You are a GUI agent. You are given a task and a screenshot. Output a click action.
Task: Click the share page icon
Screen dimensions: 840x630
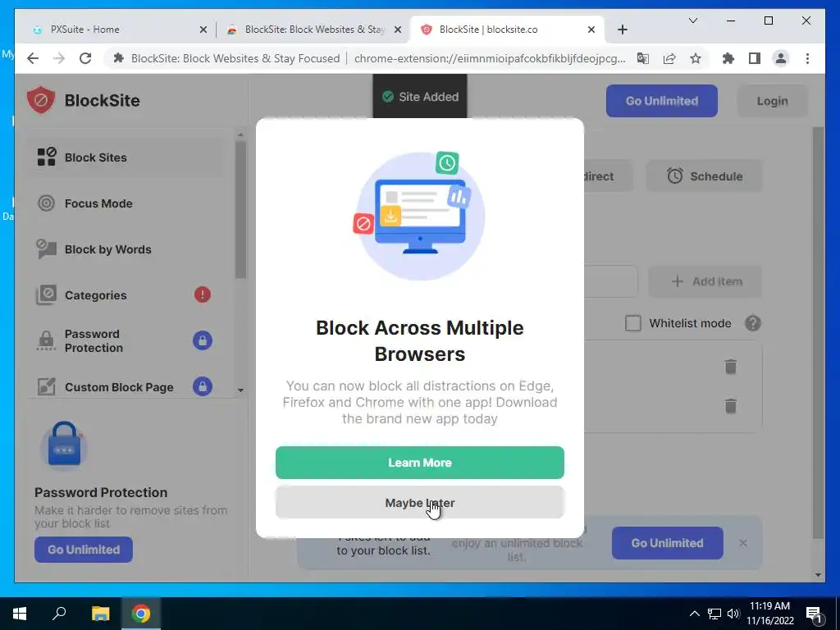669,58
